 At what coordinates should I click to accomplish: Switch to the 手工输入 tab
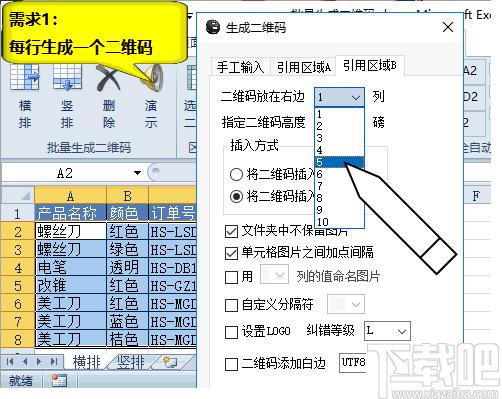point(240,67)
